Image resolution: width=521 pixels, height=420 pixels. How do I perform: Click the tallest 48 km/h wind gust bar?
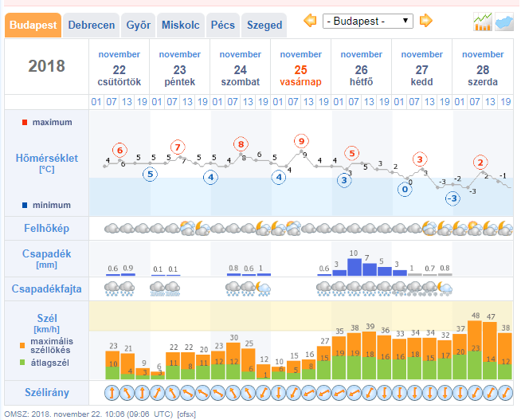(x=475, y=351)
